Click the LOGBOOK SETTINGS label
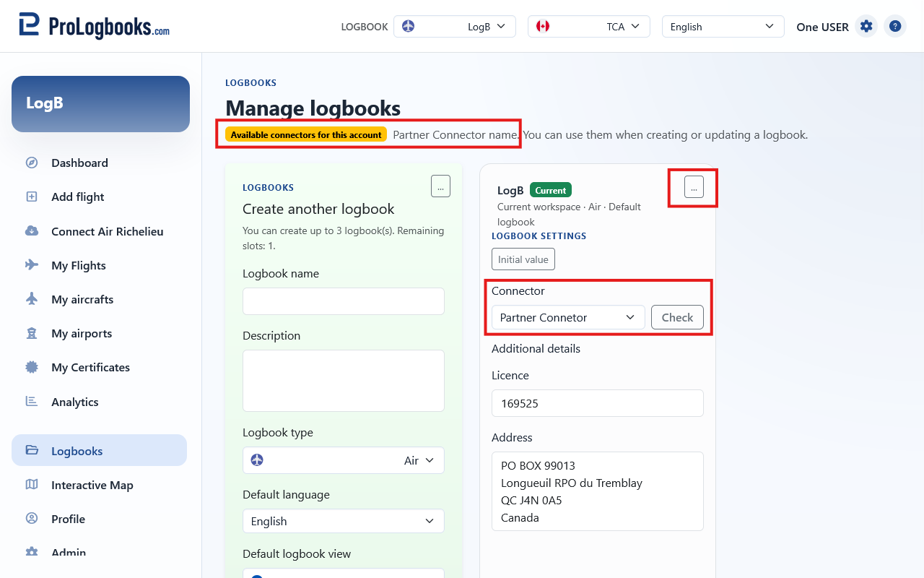 [x=539, y=236]
